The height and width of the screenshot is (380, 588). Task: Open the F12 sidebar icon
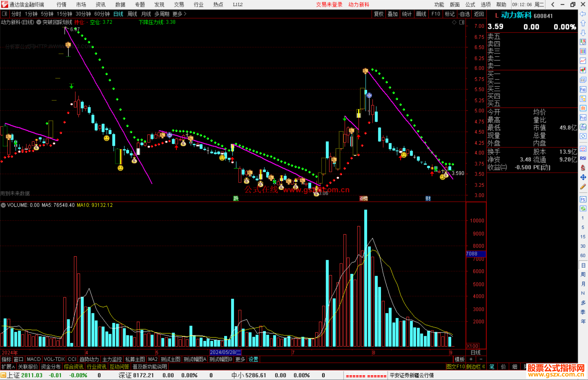(583, 118)
